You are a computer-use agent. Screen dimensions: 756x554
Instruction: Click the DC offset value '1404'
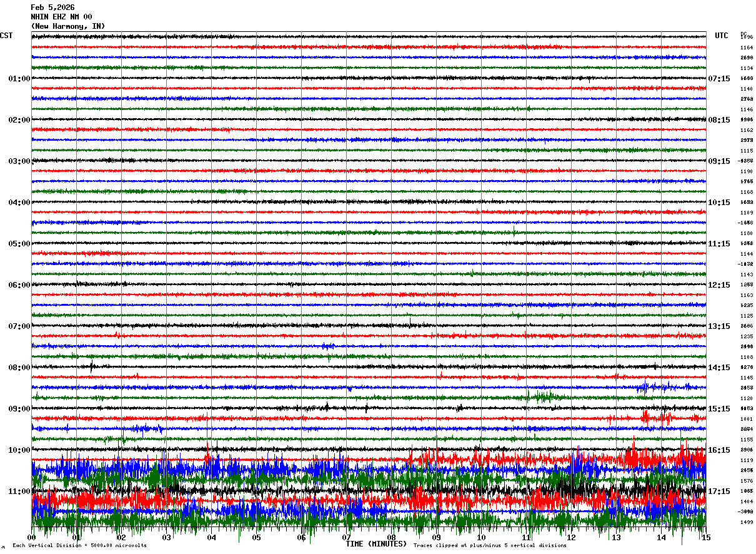747,501
